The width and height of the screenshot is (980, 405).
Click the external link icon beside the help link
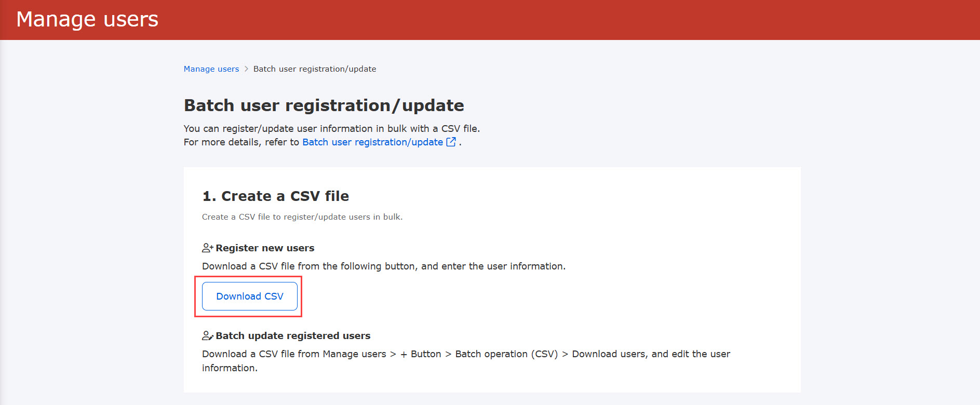pos(451,142)
